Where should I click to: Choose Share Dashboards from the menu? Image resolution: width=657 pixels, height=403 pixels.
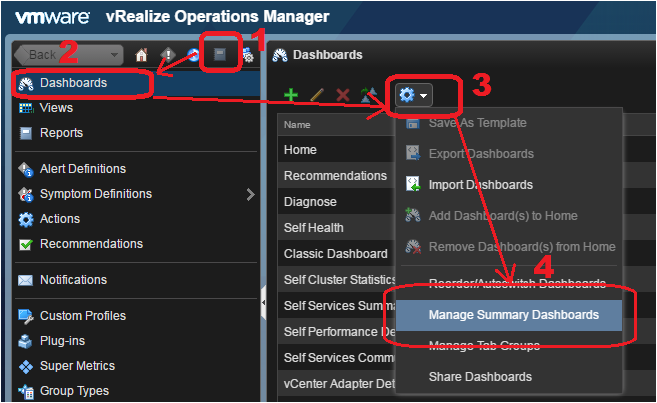click(480, 377)
